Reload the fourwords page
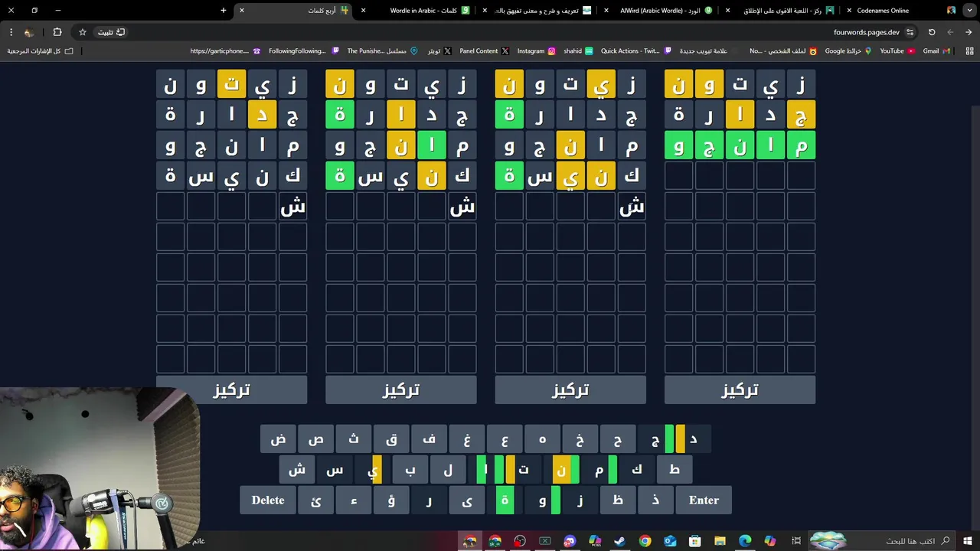The width and height of the screenshot is (980, 551). (x=932, y=32)
